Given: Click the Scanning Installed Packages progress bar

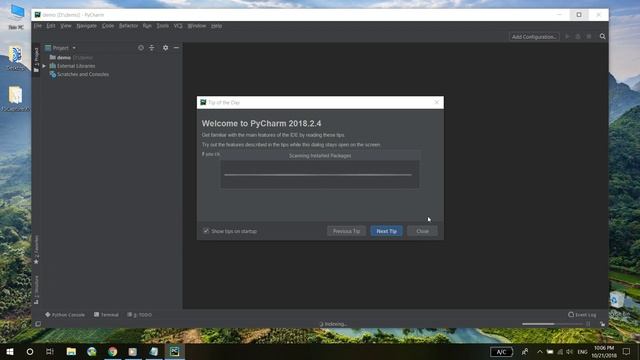Looking at the screenshot, I should tap(318, 175).
